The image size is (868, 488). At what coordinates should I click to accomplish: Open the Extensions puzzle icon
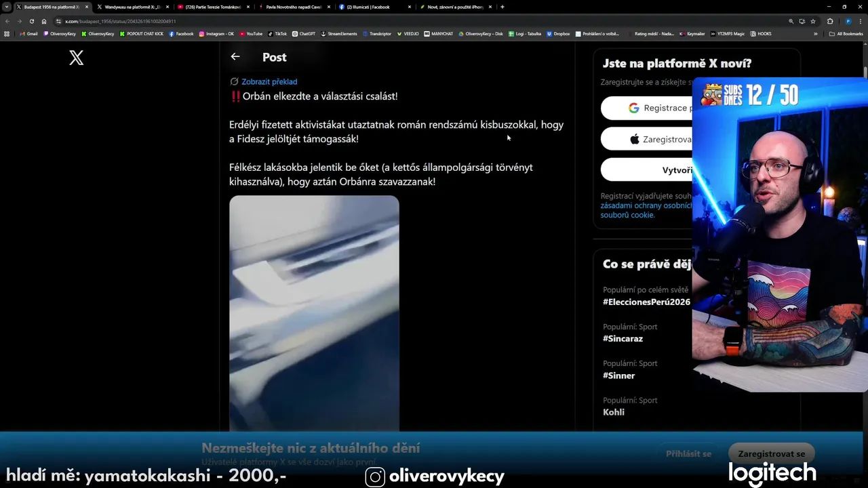(x=829, y=21)
